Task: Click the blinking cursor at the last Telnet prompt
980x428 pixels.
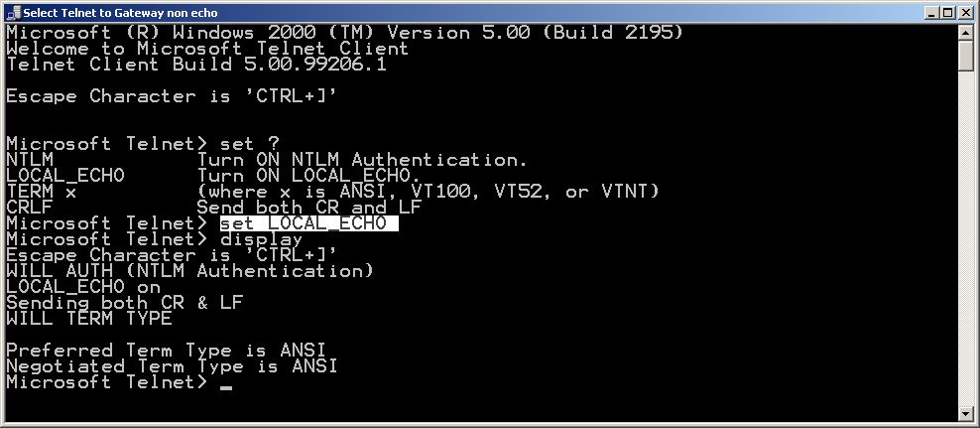Action: point(226,387)
